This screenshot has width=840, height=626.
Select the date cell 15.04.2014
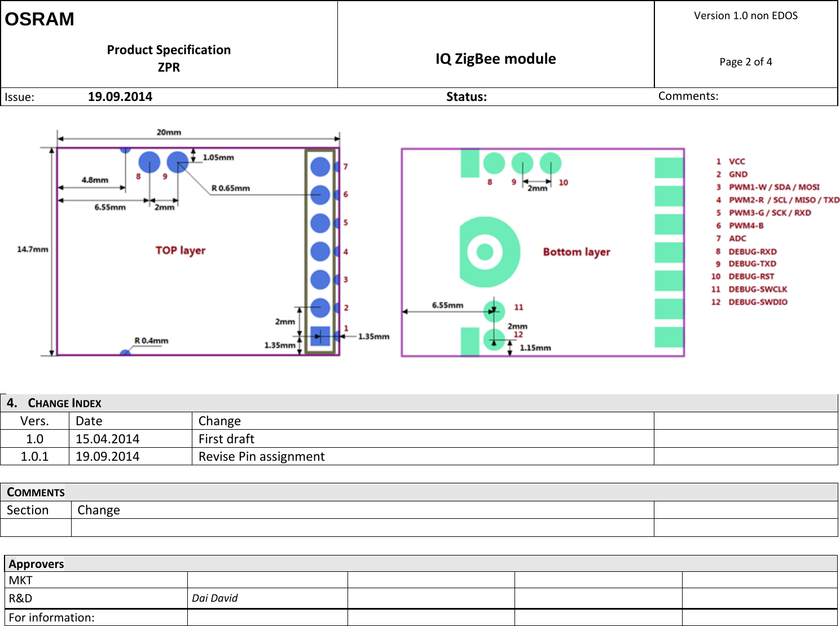click(107, 439)
